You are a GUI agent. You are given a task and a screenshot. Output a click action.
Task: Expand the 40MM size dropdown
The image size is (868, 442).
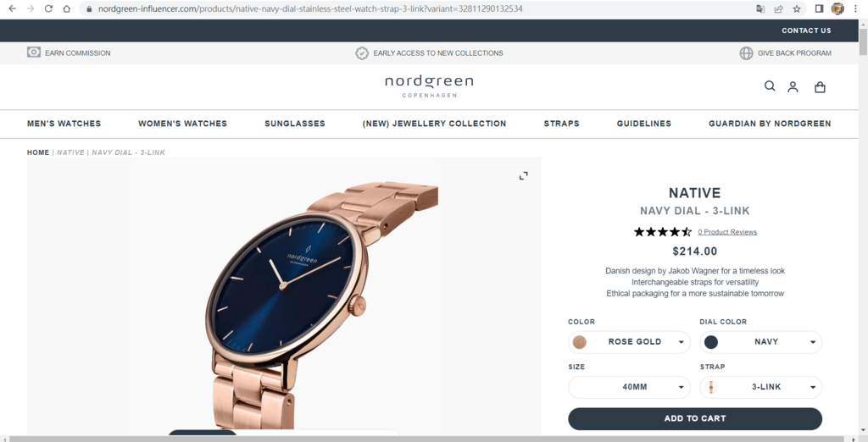[629, 387]
